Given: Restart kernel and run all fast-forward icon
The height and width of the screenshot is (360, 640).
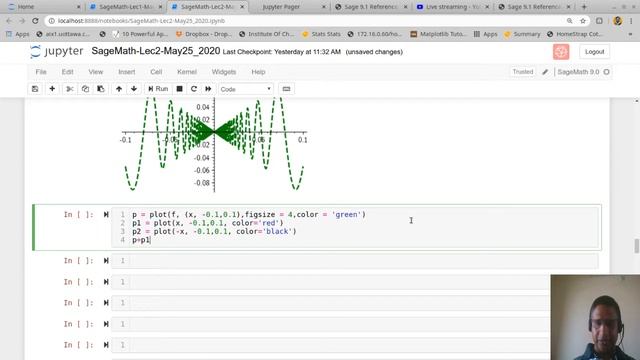Looking at the screenshot, I should [x=208, y=89].
